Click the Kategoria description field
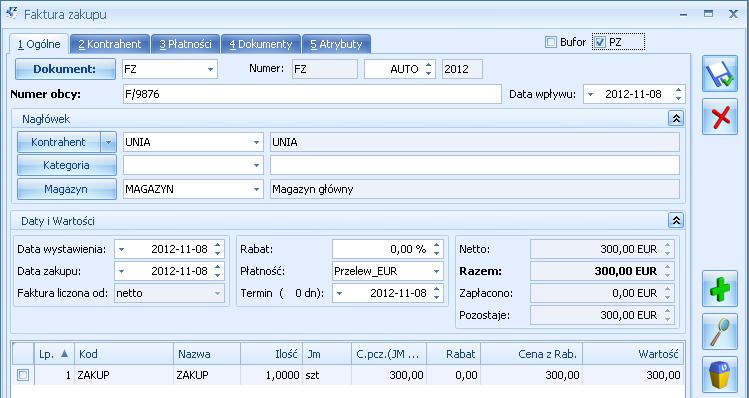The height and width of the screenshot is (398, 749). click(475, 165)
